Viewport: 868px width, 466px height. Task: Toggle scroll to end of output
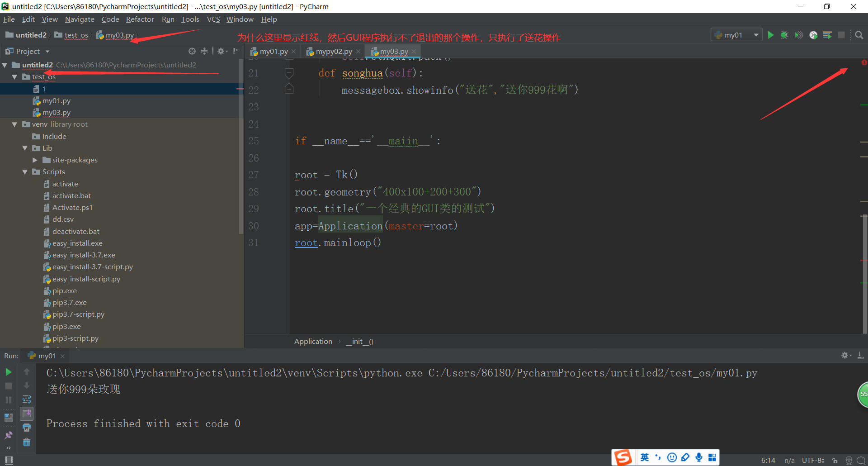coord(27,414)
